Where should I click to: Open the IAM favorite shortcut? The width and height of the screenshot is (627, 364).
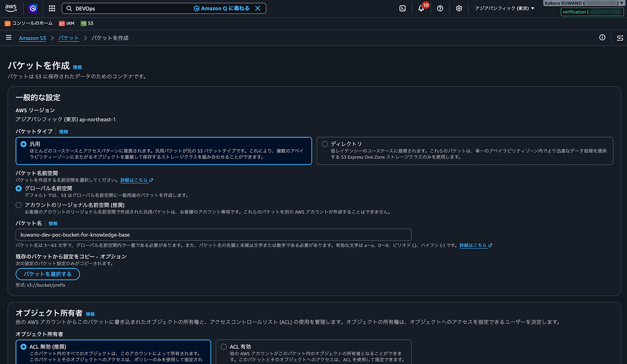[x=67, y=23]
